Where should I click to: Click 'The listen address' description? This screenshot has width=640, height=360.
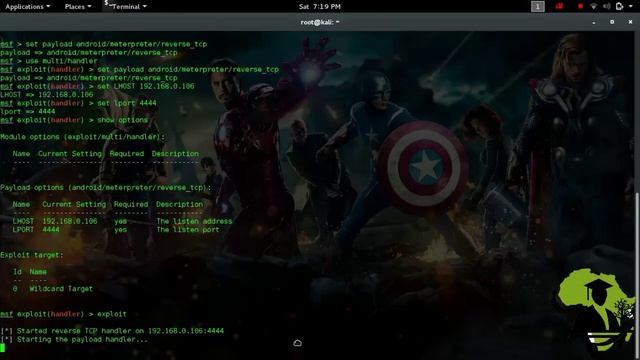coord(194,221)
